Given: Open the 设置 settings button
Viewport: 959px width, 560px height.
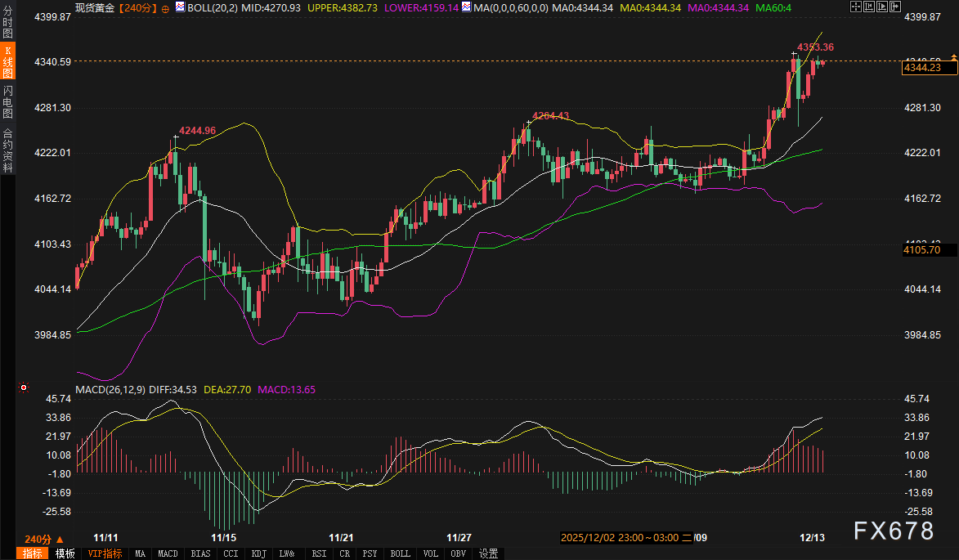Looking at the screenshot, I should tap(488, 553).
